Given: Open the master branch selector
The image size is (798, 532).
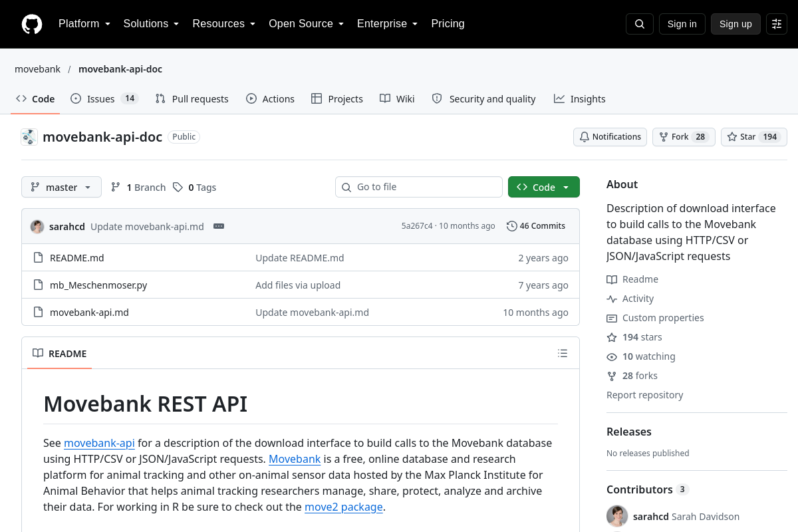Looking at the screenshot, I should pos(61,187).
